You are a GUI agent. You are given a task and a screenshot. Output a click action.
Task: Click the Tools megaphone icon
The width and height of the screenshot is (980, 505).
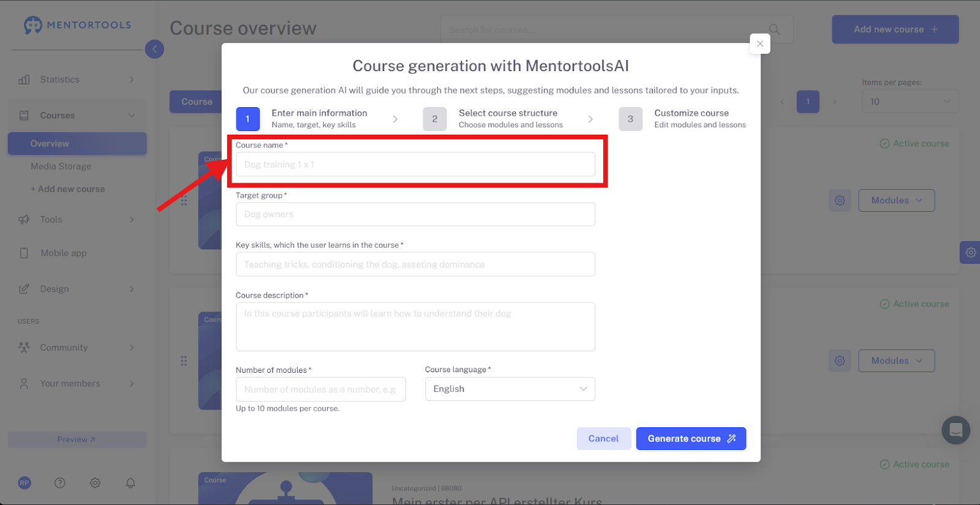24,220
